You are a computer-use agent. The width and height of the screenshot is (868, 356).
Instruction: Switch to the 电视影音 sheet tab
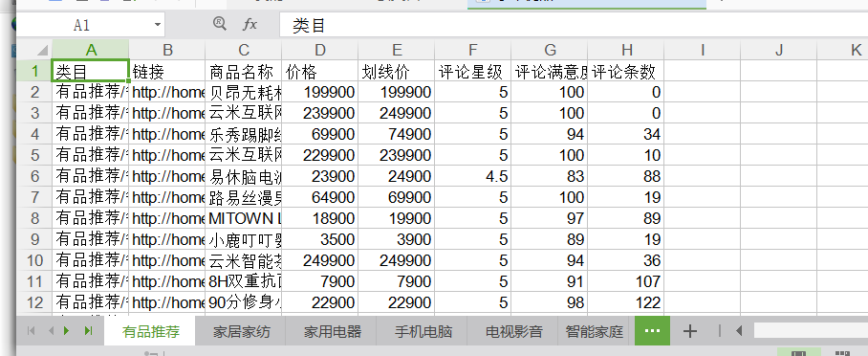click(513, 332)
